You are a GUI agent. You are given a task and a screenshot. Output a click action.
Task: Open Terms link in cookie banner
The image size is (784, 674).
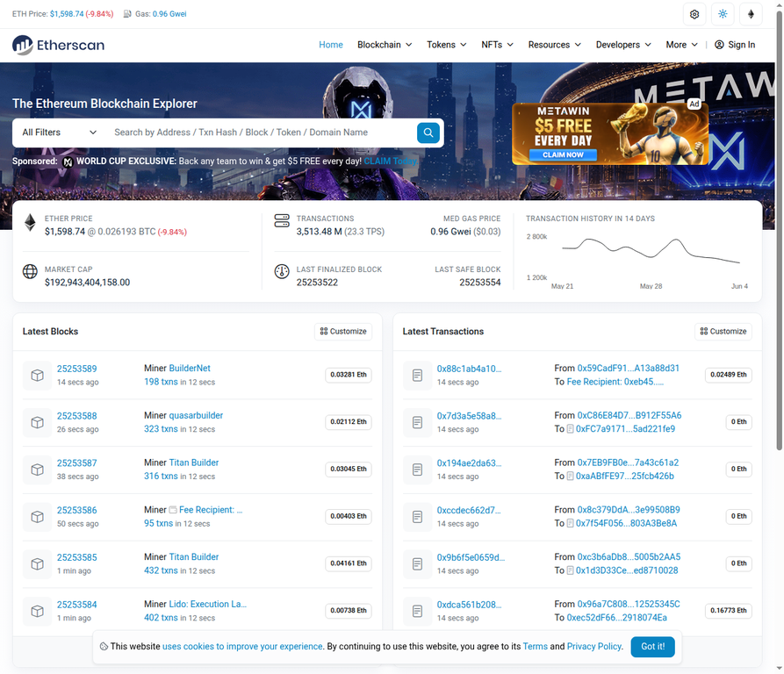pos(535,647)
